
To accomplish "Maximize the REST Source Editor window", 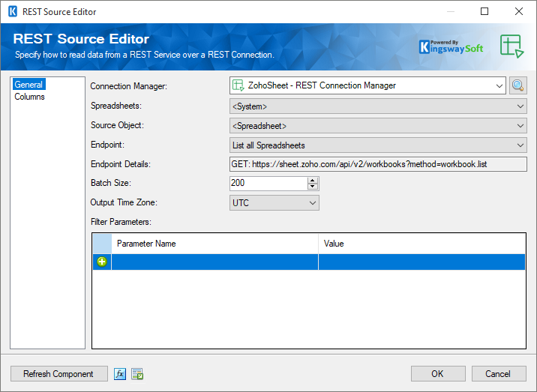I will (484, 11).
